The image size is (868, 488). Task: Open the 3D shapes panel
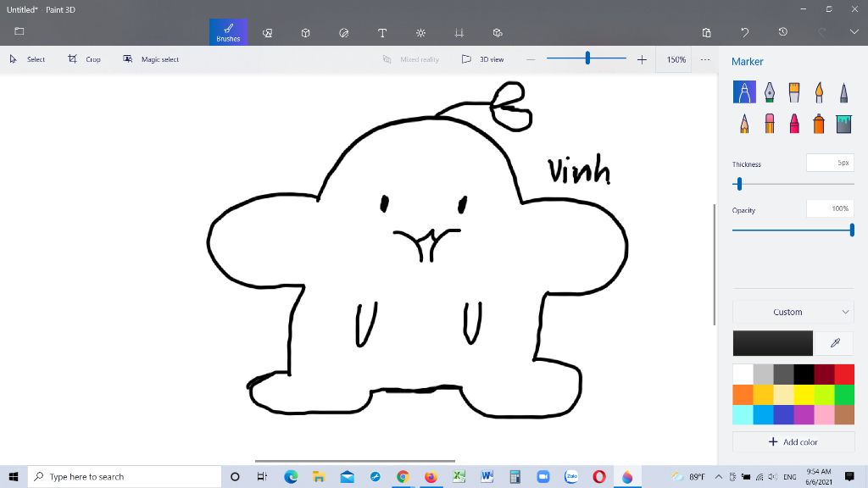pos(305,32)
